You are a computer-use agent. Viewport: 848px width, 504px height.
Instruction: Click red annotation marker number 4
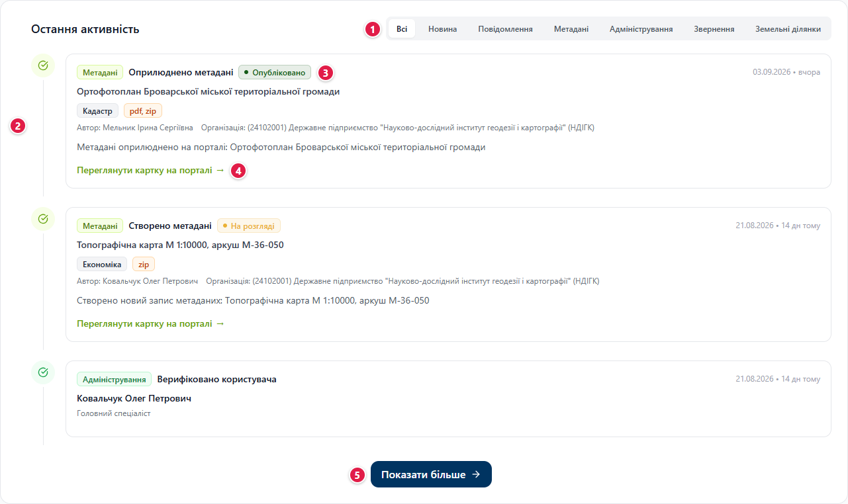coord(239,171)
